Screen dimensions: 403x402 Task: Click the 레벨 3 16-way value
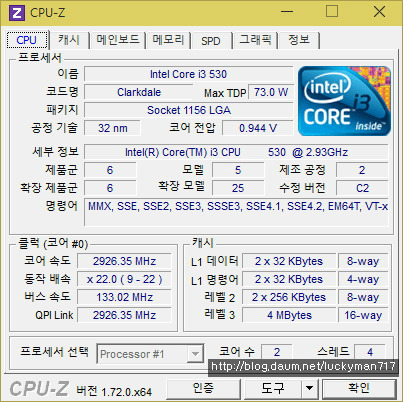click(x=363, y=315)
